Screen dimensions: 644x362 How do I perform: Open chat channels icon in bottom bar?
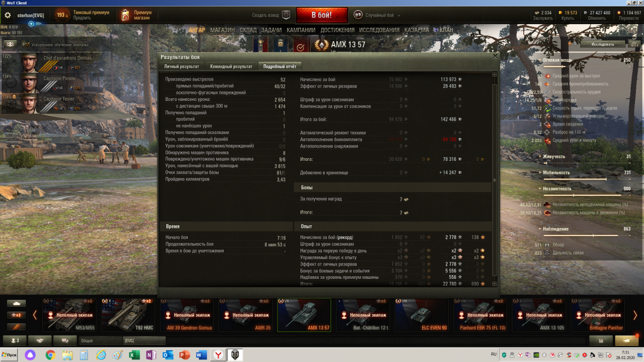(x=65, y=340)
